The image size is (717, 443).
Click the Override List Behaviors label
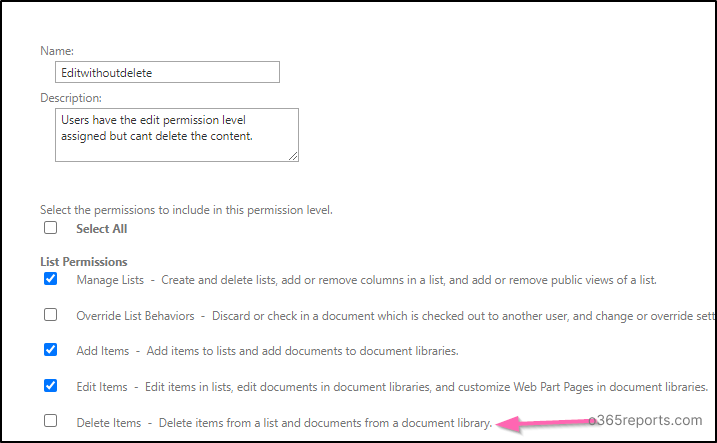point(135,316)
